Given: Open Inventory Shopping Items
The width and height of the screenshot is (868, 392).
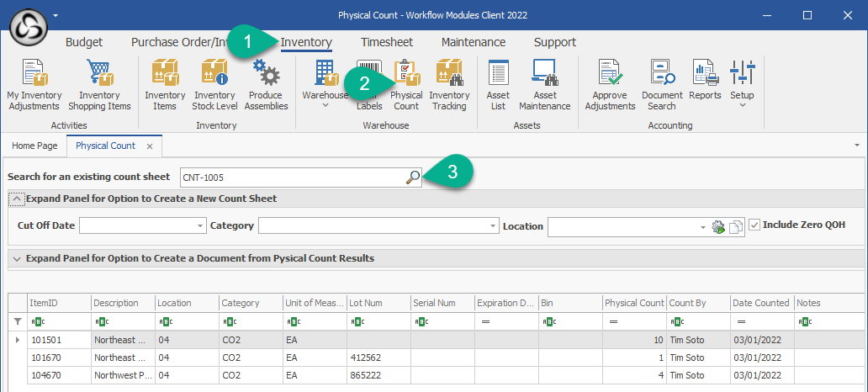Looking at the screenshot, I should 99,85.
